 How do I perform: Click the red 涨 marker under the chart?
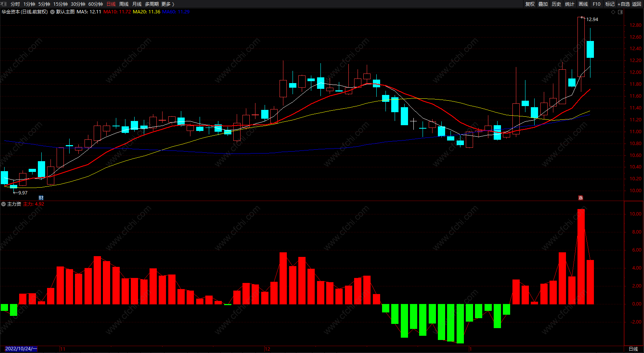point(581,198)
